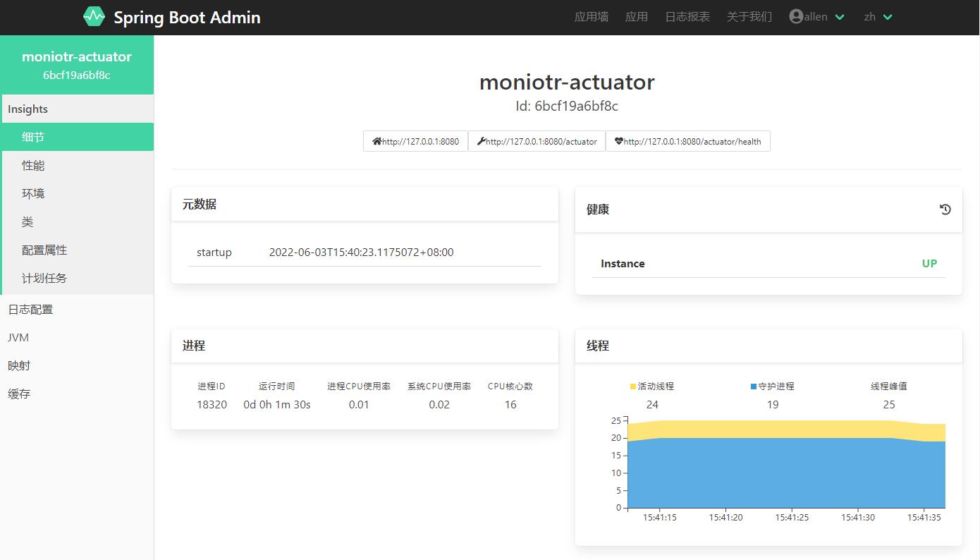The image size is (980, 560).
Task: Open the 关于我们 page
Action: (x=749, y=17)
